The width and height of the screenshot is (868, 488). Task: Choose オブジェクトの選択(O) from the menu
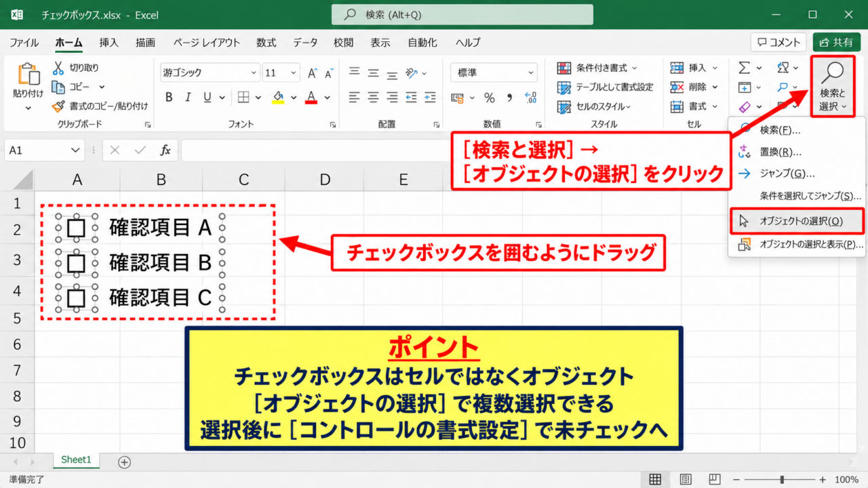(796, 221)
